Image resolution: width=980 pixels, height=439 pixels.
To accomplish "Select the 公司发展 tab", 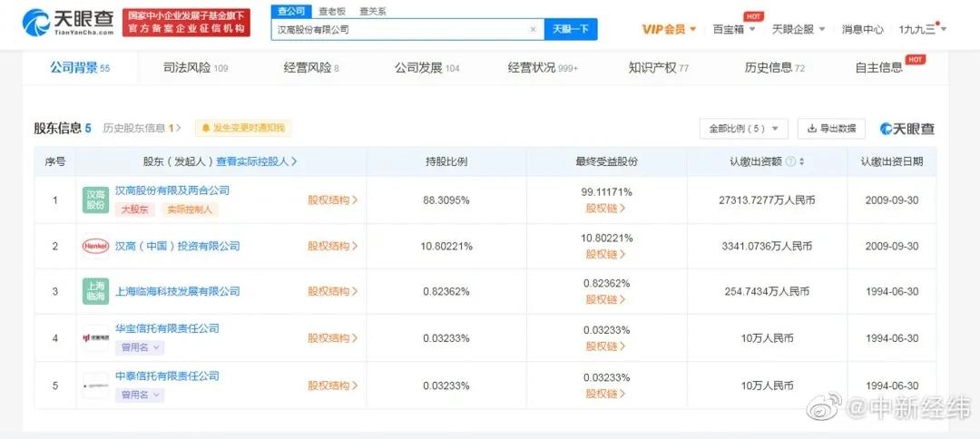I will (426, 68).
